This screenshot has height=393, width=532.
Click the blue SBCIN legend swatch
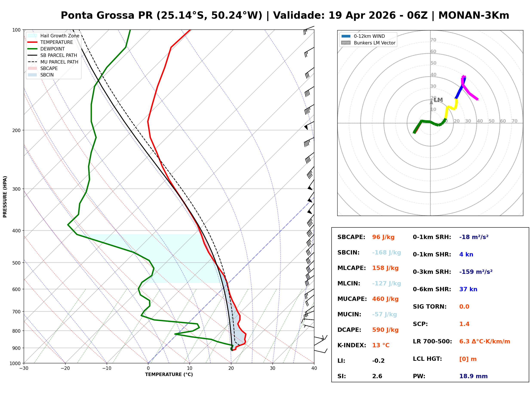click(32, 75)
